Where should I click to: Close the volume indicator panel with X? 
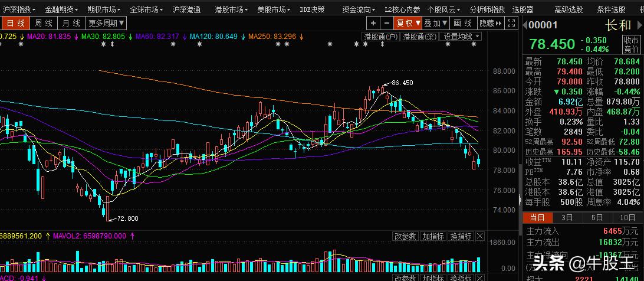(479, 236)
